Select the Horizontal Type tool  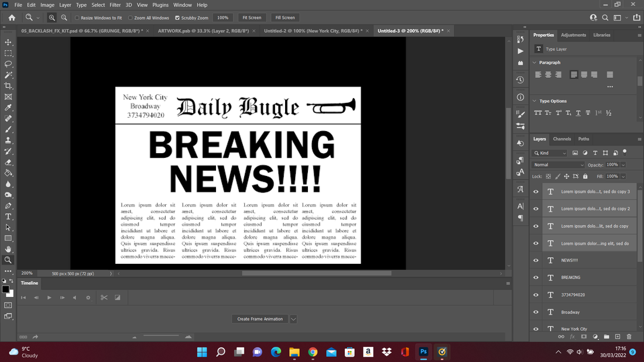point(8,217)
